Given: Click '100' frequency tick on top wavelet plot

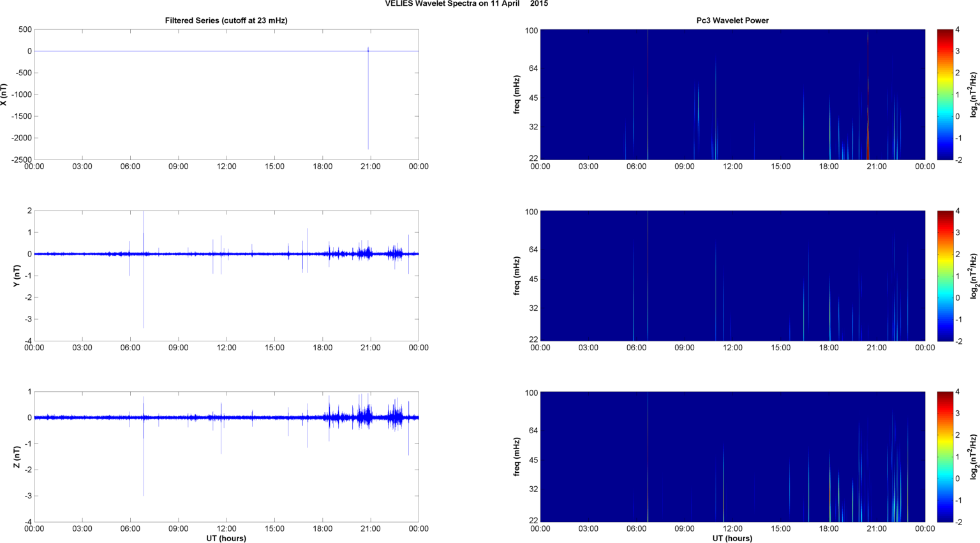Looking at the screenshot, I should (532, 31).
